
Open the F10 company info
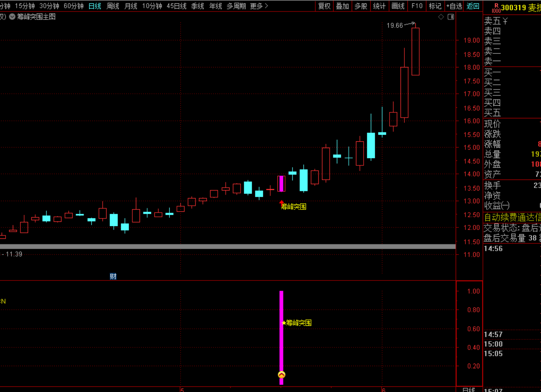click(417, 6)
